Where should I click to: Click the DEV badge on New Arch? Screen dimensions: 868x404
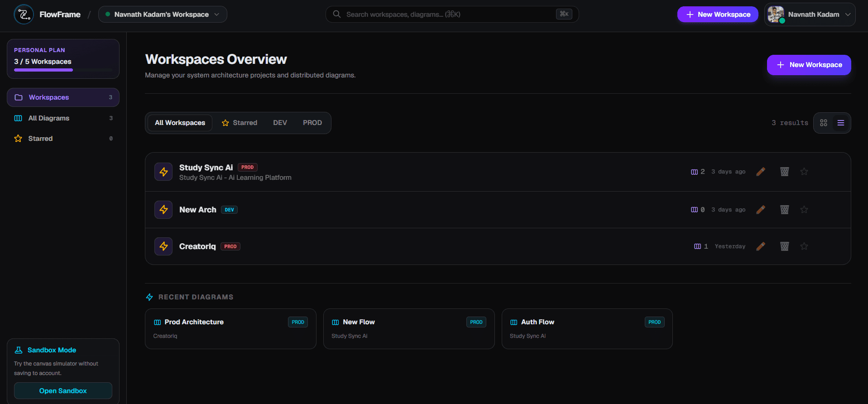point(230,210)
